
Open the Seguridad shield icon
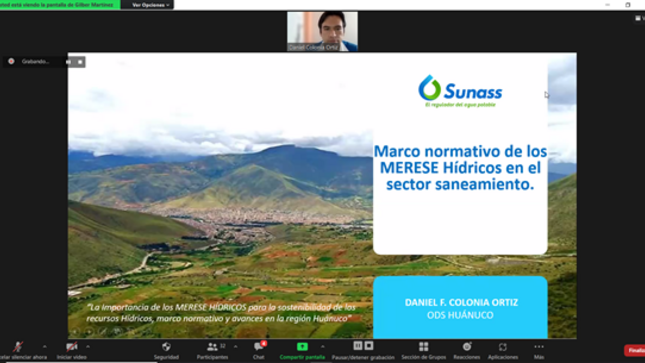click(166, 347)
